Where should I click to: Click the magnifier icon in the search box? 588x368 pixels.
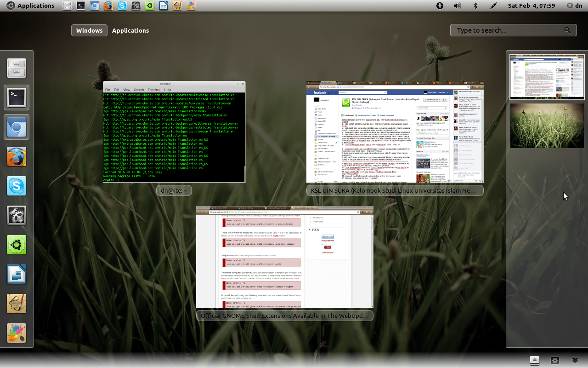tap(568, 30)
